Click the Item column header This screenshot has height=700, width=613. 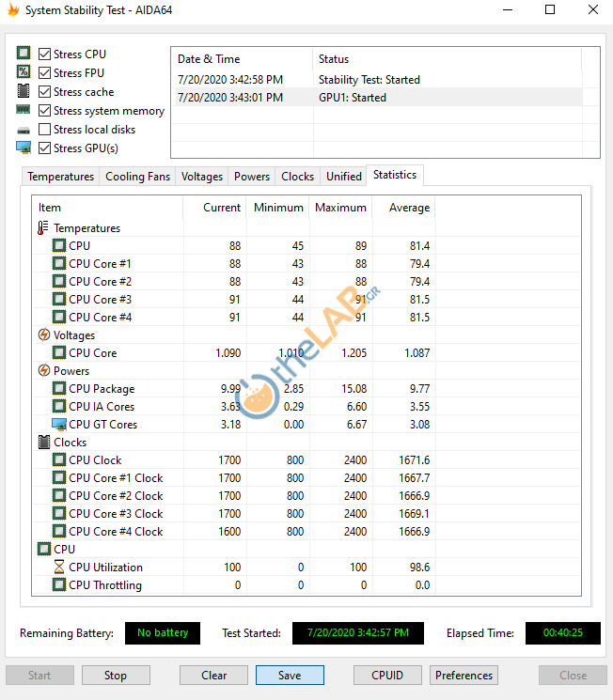click(x=108, y=208)
